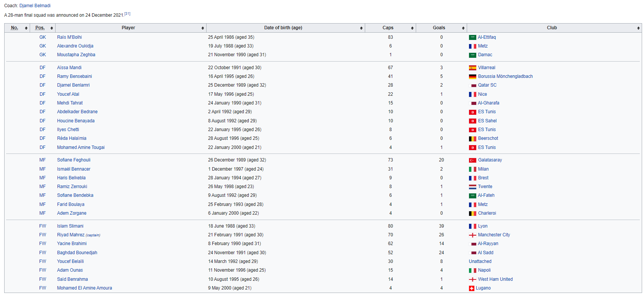Open MF position link for Haris Belkebla
Viewport: 644px width, 296px height.
[43, 178]
